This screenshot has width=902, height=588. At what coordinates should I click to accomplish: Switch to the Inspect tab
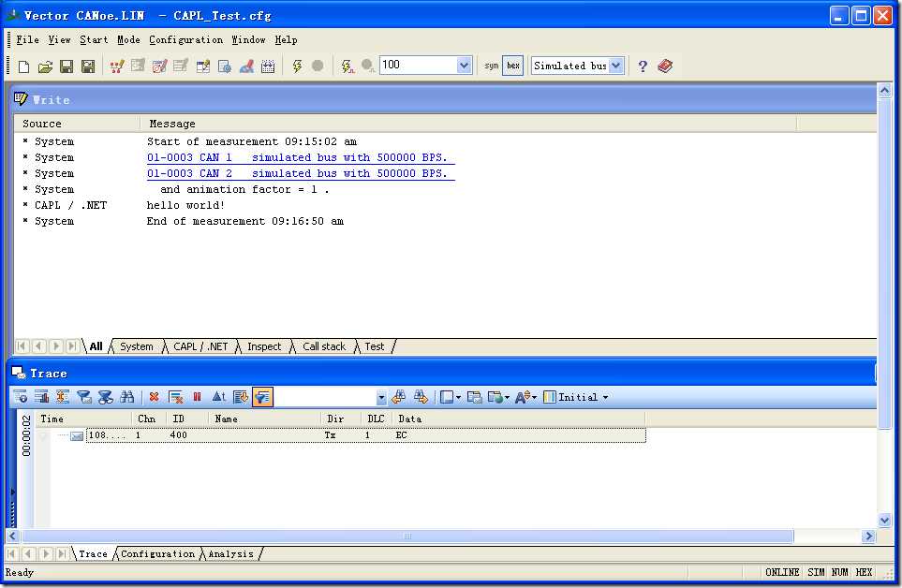[264, 346]
